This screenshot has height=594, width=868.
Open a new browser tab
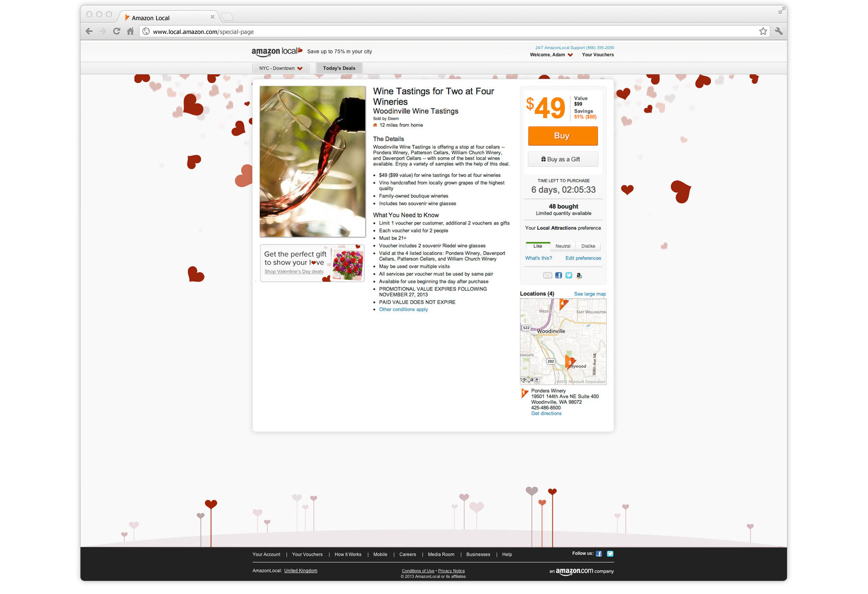227,17
